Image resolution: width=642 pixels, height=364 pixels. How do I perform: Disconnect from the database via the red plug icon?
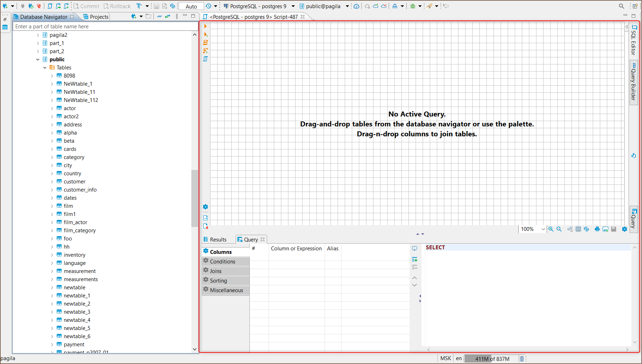coord(39,6)
